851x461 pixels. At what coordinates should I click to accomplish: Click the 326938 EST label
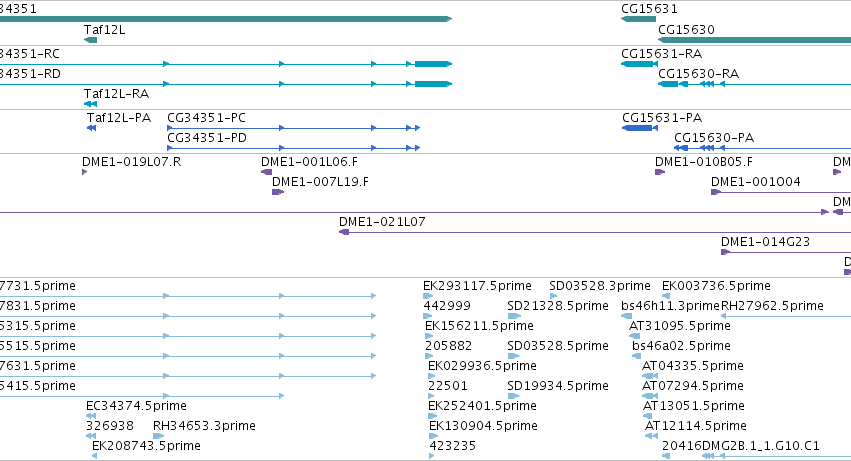pos(110,427)
